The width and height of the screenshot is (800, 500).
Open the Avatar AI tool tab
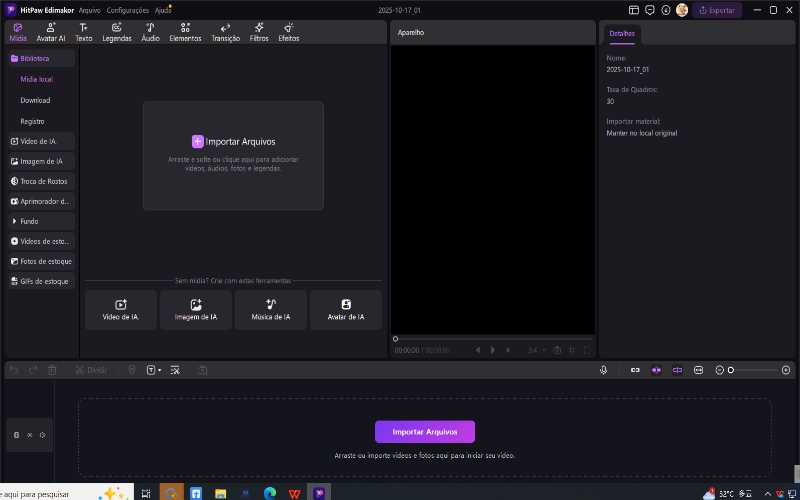(51, 32)
